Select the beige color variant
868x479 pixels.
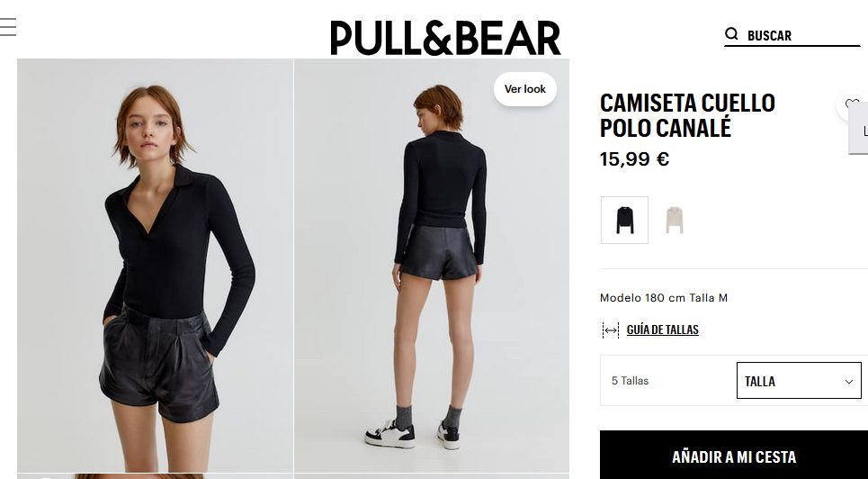tap(674, 220)
